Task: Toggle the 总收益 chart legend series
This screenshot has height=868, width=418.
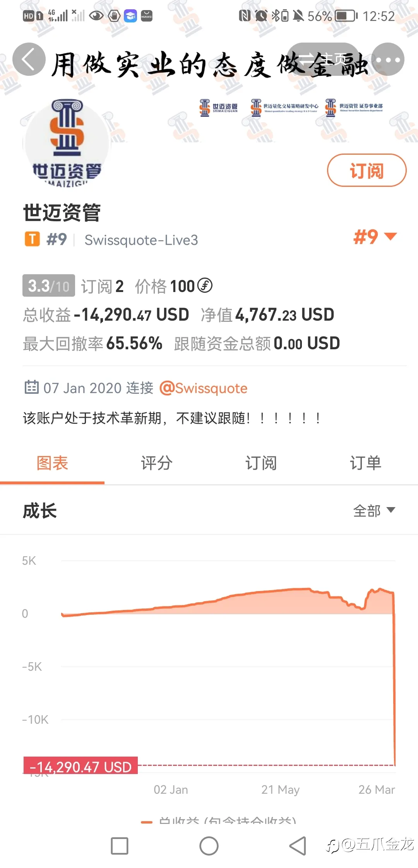Action: coord(219,821)
